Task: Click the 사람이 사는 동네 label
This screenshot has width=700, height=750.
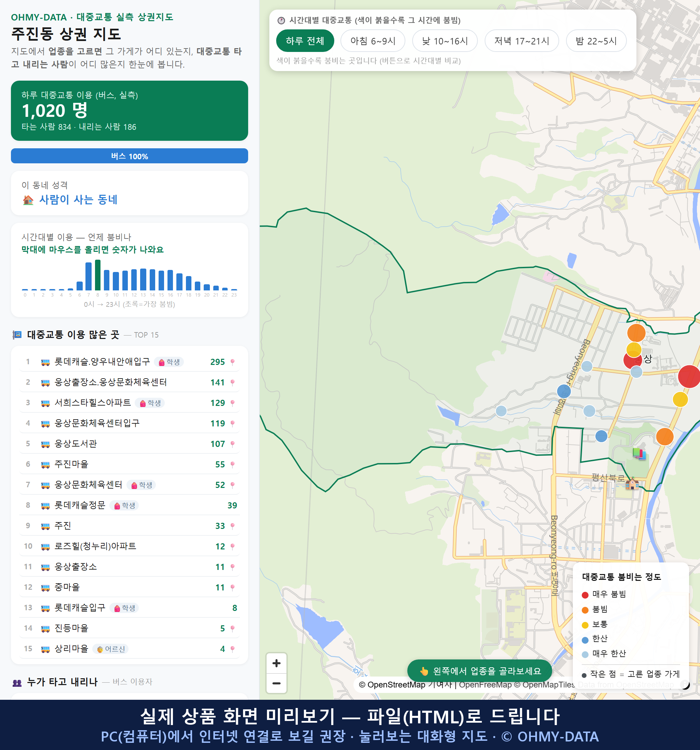Action: click(79, 200)
